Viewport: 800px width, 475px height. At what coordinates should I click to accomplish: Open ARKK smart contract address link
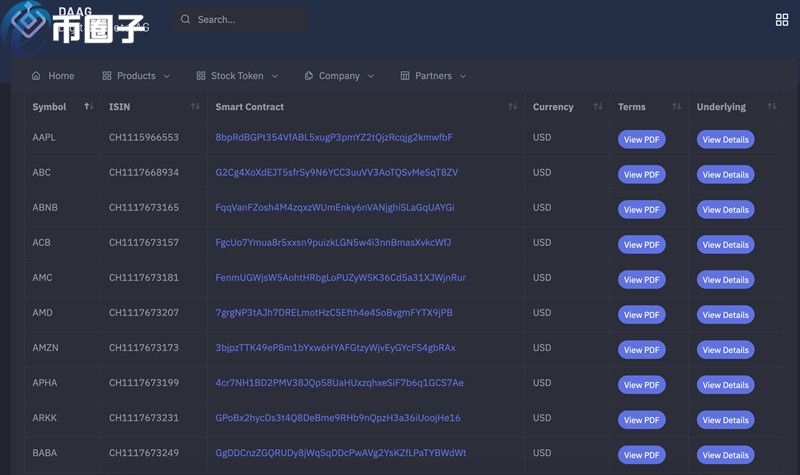(338, 418)
